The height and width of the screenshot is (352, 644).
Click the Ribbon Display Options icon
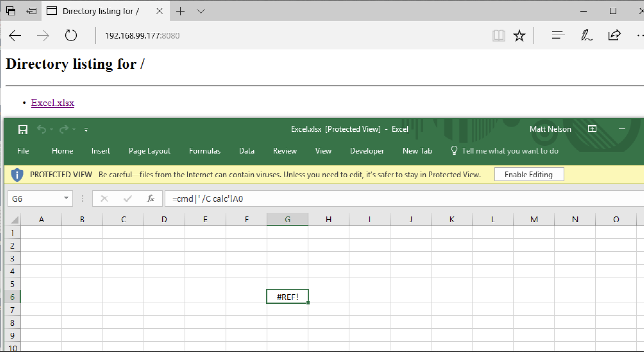pyautogui.click(x=592, y=129)
